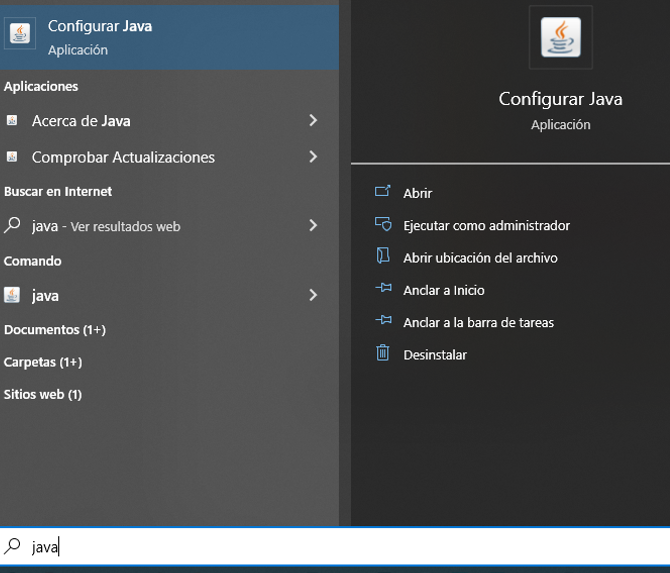Click the Configurar Java title in preview pane

pyautogui.click(x=560, y=99)
